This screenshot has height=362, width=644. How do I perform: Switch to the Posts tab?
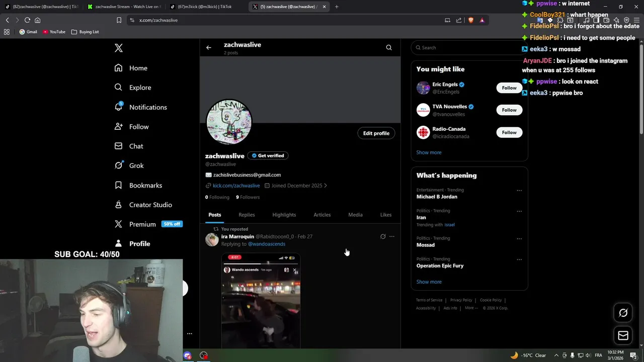pyautogui.click(x=215, y=215)
